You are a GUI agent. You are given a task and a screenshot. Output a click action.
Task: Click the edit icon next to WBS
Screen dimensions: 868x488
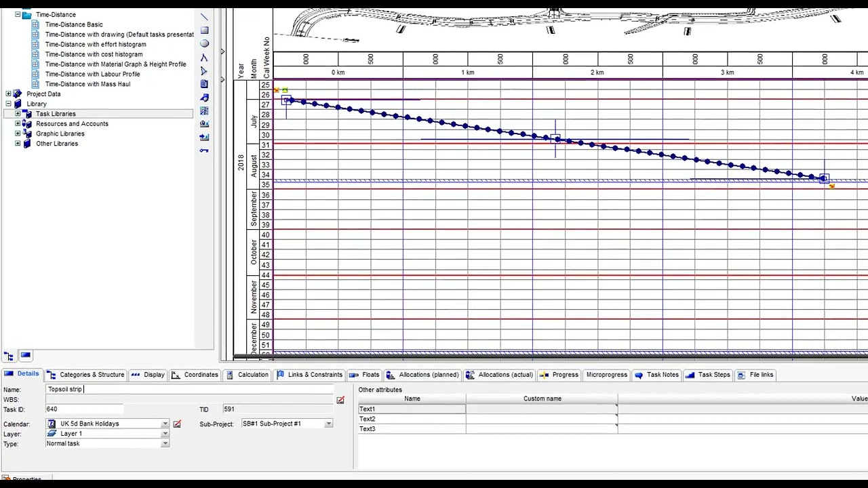tap(340, 400)
